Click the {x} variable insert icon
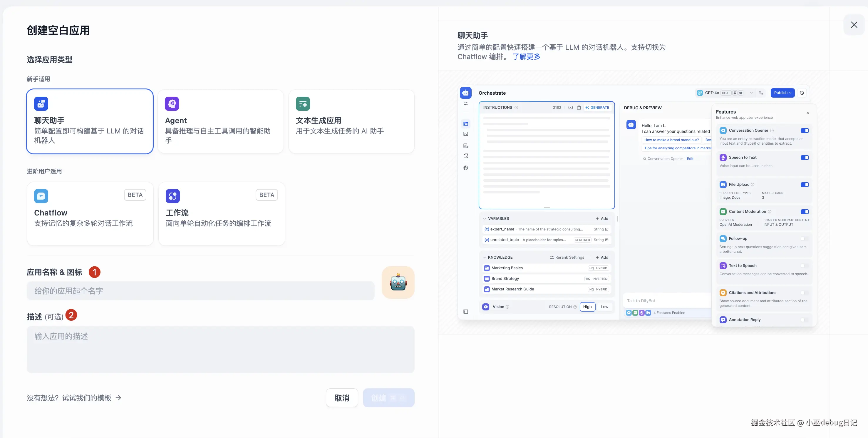 point(571,108)
